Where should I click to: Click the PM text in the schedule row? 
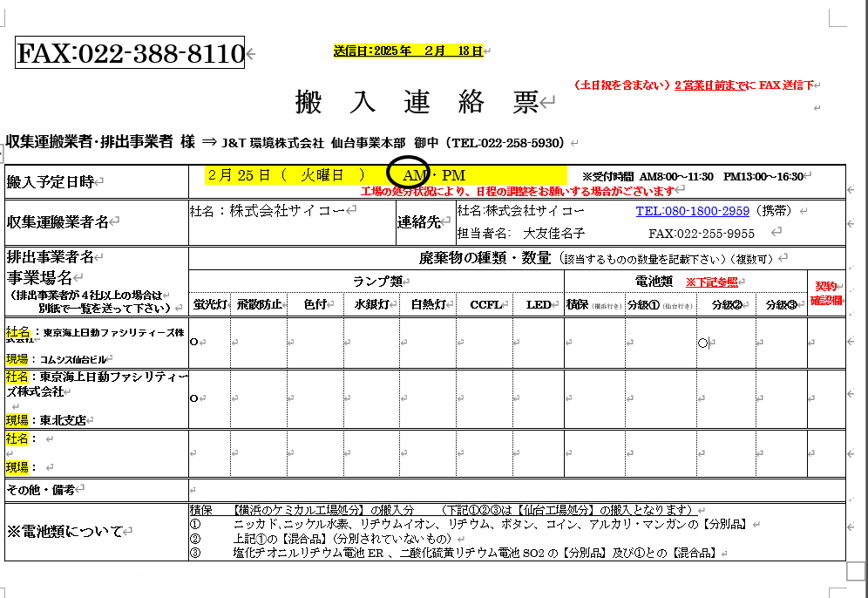454,175
